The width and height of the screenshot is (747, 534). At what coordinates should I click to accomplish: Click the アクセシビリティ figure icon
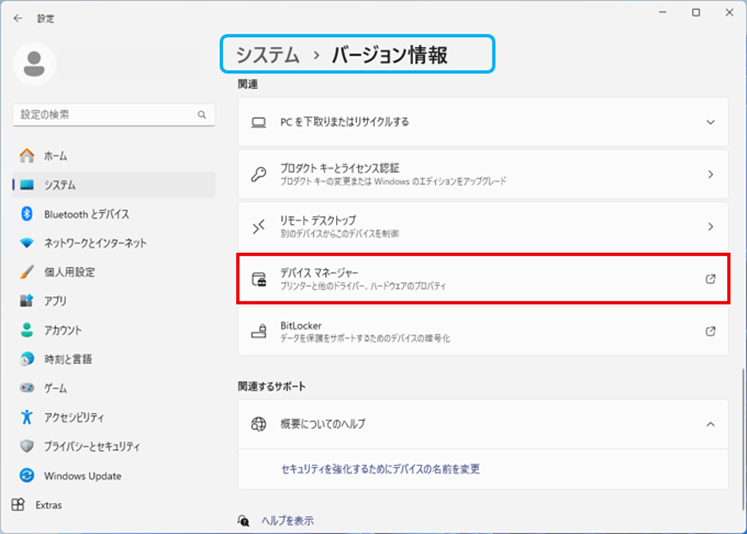[x=27, y=417]
